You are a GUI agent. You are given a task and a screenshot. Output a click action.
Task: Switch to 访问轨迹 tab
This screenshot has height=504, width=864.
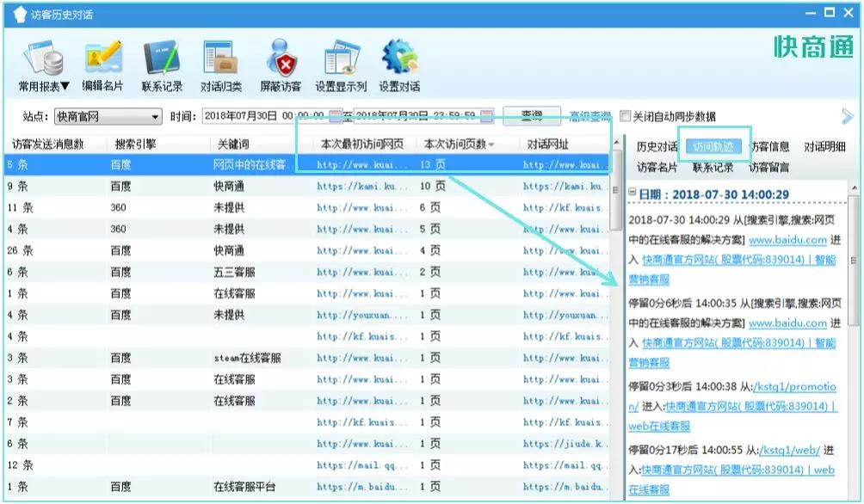[x=713, y=146]
